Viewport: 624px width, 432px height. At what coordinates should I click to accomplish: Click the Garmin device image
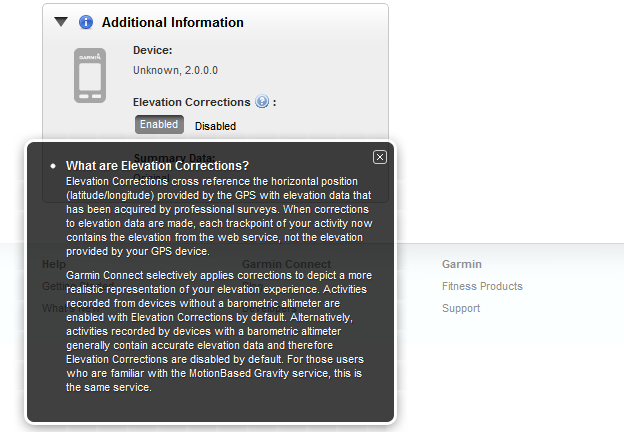coord(90,76)
